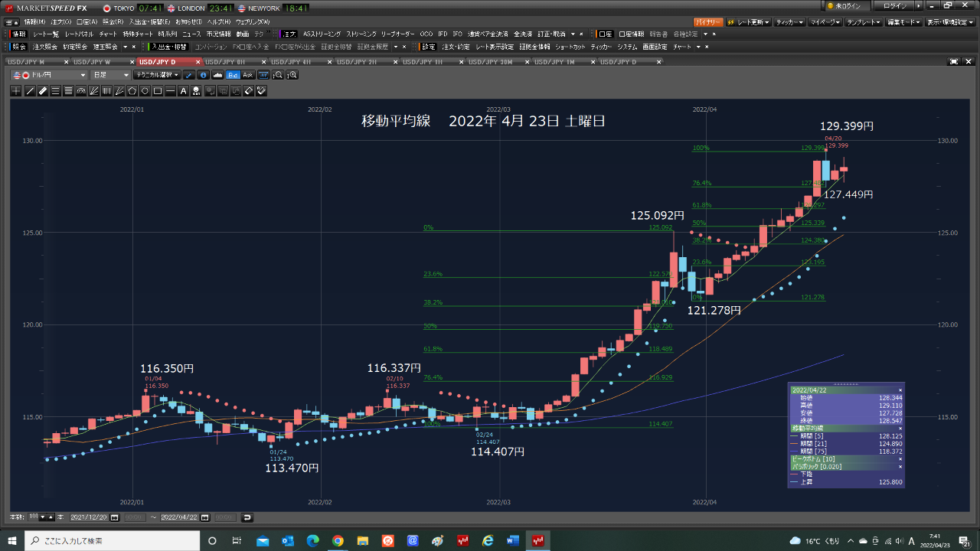
Task: Toggle the Bid price display
Action: (234, 75)
